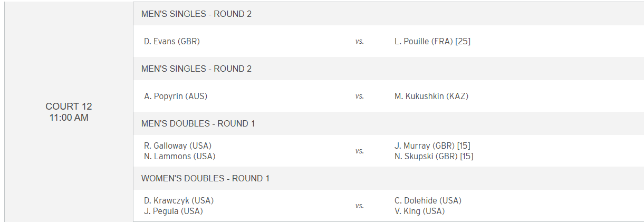
Task: Open L. Pouille (FRA) [25] entry
Action: [432, 41]
